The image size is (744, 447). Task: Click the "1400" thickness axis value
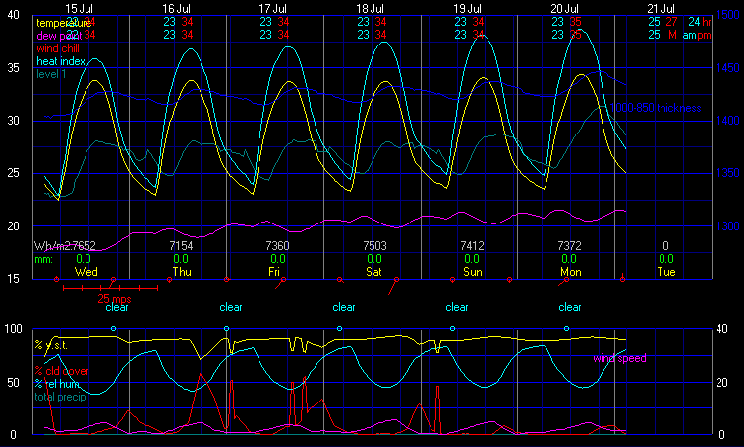coord(728,121)
